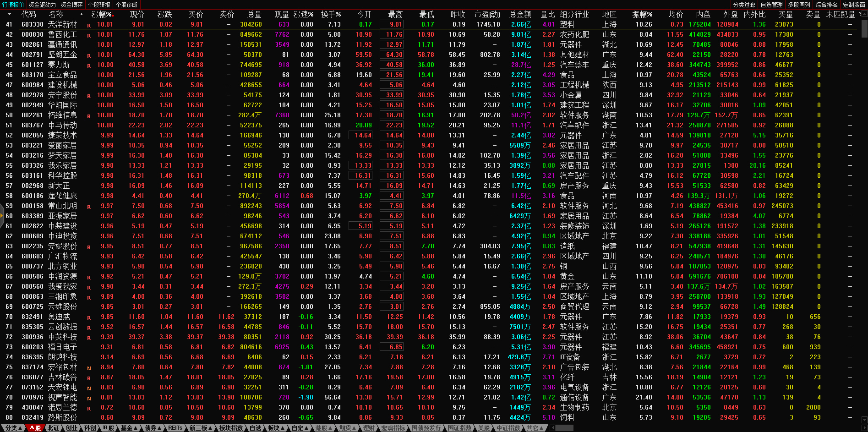Click the scrollbar down arrow at bottom right
868x432 pixels.
(864, 419)
